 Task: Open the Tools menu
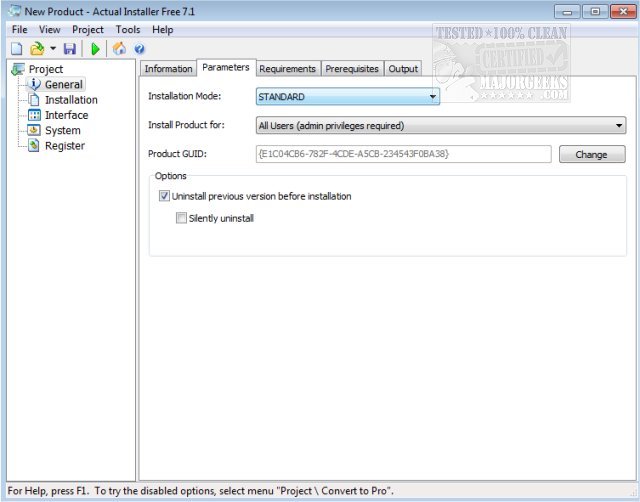click(x=128, y=30)
